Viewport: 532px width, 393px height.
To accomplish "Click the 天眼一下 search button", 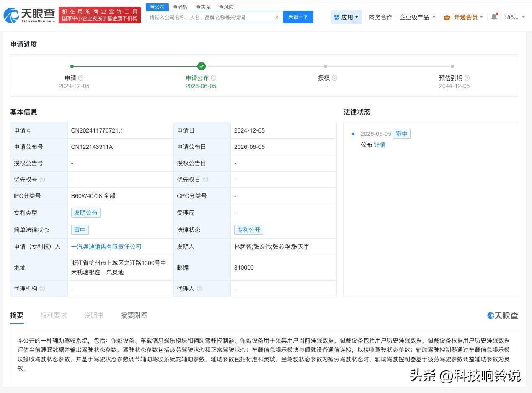I will [x=298, y=17].
